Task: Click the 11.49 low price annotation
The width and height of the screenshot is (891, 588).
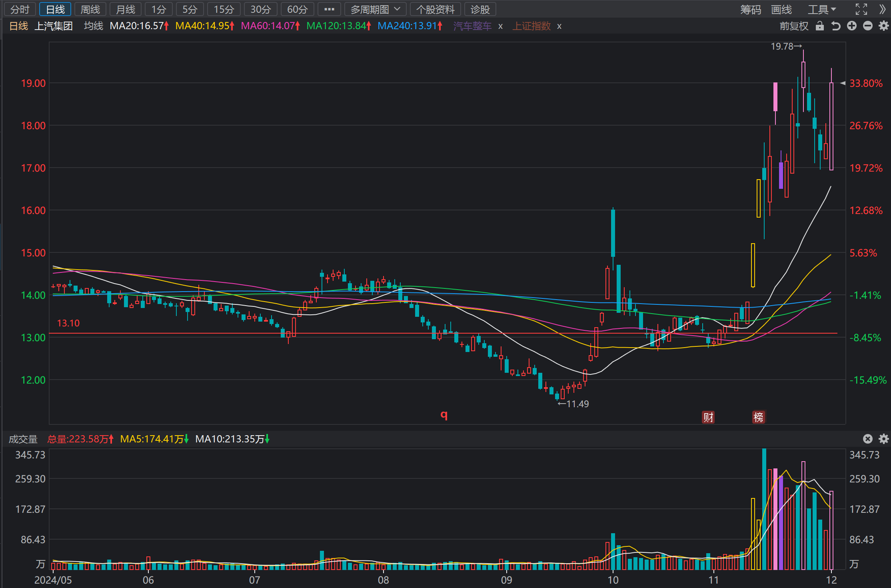Action: point(573,404)
